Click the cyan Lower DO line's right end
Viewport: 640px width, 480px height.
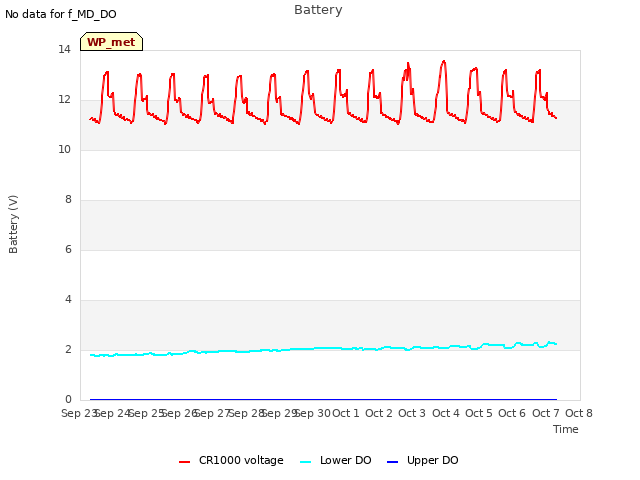tap(556, 344)
